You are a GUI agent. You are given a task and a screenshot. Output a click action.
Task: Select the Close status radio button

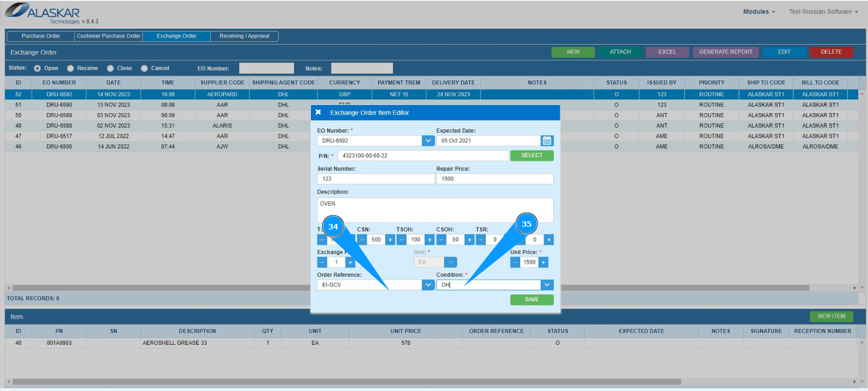pyautogui.click(x=110, y=69)
